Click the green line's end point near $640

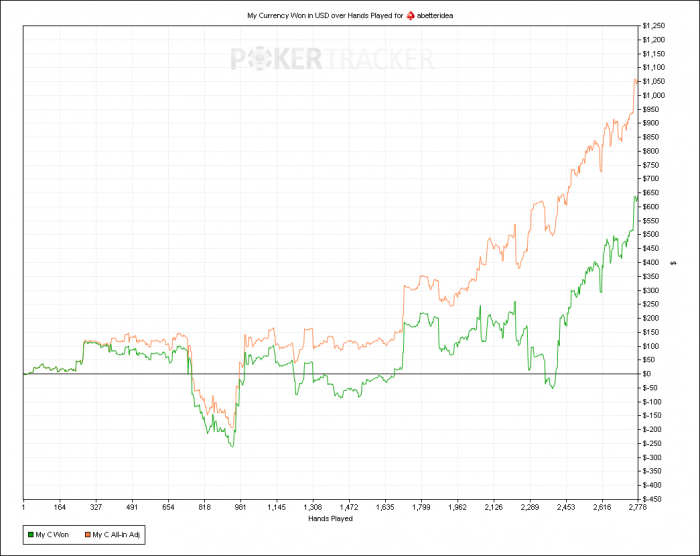point(637,197)
